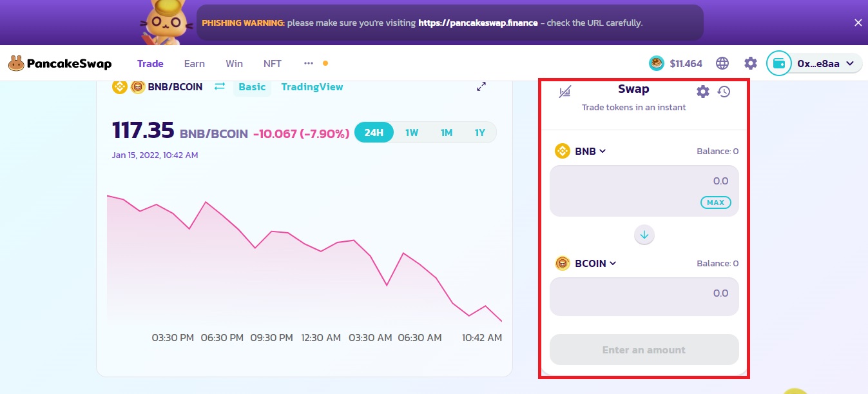Click the -10.067 (-7.90%) change text
The width and height of the screenshot is (868, 394).
(x=301, y=133)
